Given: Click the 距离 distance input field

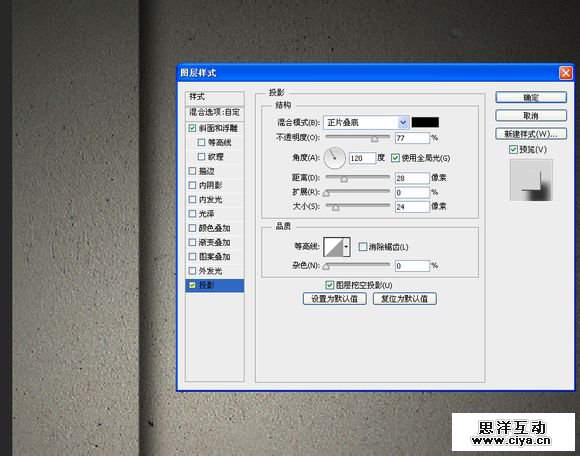Looking at the screenshot, I should [412, 178].
